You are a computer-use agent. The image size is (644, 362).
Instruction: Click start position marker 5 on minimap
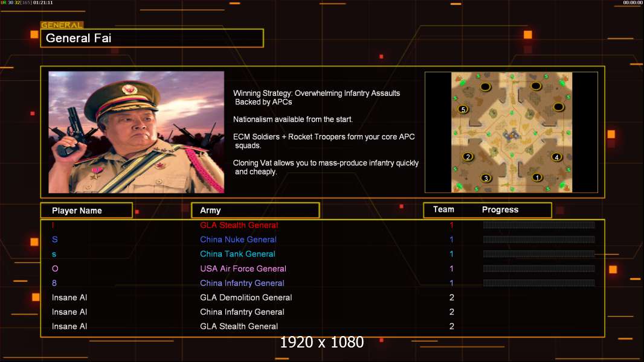tap(463, 109)
